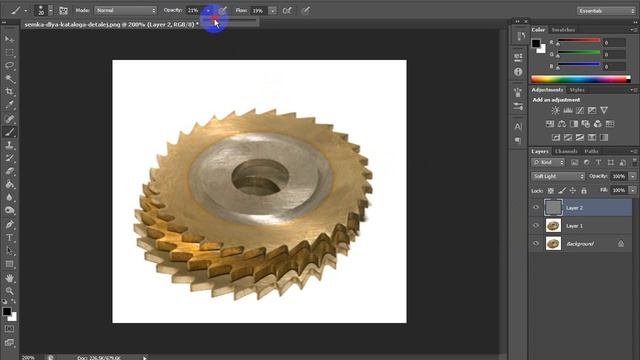Add a Brightness/Contrast adjustment
Image resolution: width=640 pixels, height=360 pixels.
pos(556,111)
